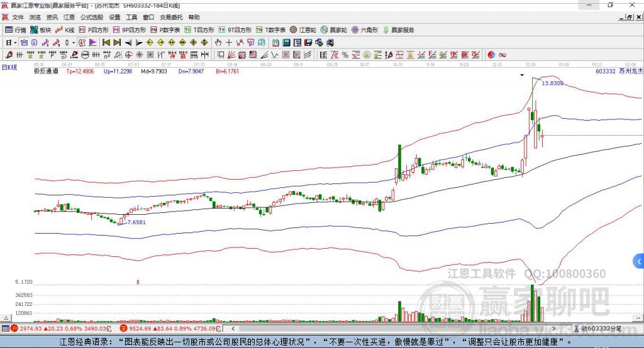Expand the candlestick style dropdown arrow

point(74,43)
